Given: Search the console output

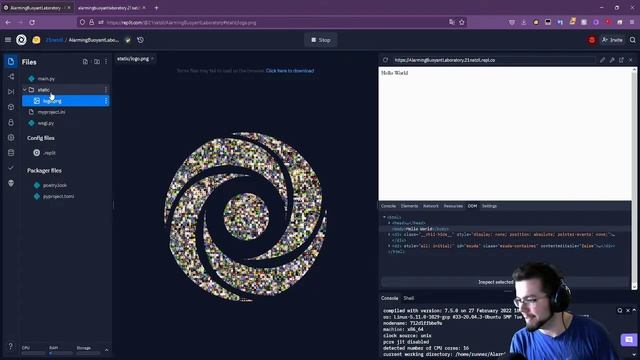Looking at the screenshot, I should click(620, 311).
